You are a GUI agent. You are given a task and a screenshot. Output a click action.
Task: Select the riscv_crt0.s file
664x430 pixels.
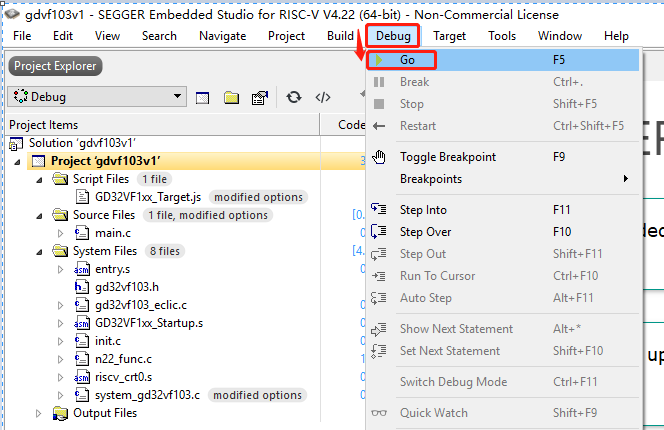[x=123, y=377]
